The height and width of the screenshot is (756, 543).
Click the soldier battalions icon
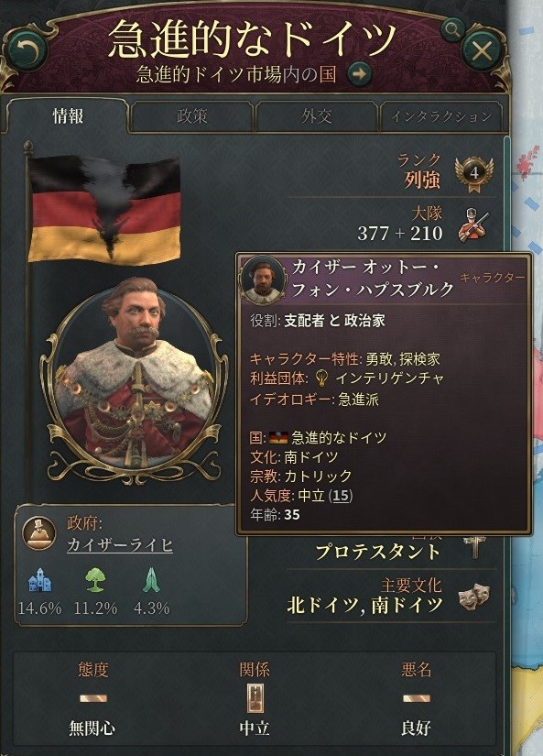pos(472,225)
